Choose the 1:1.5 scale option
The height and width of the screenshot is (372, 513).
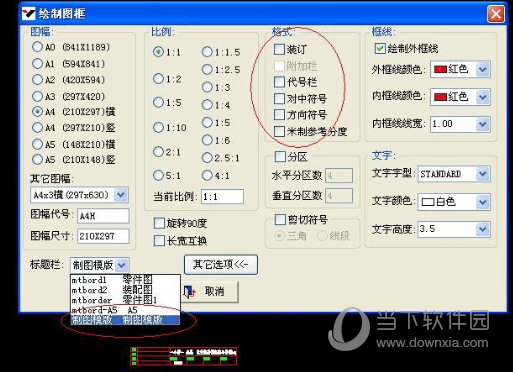click(x=207, y=52)
